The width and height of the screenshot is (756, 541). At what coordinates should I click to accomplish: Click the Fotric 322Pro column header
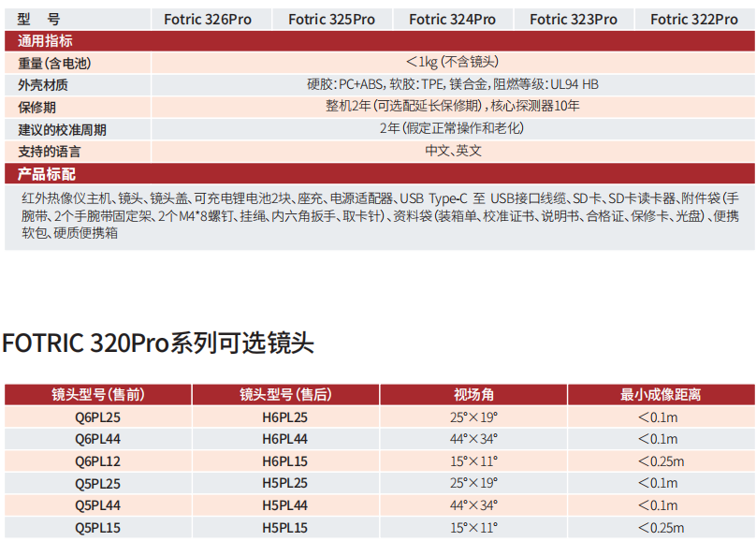[693, 19]
